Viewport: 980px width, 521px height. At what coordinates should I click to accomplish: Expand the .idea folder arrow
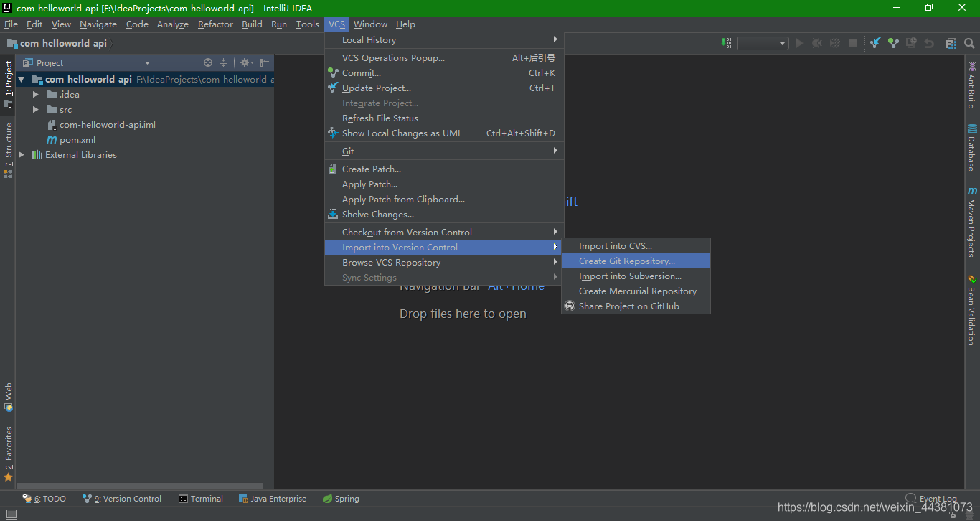(36, 95)
